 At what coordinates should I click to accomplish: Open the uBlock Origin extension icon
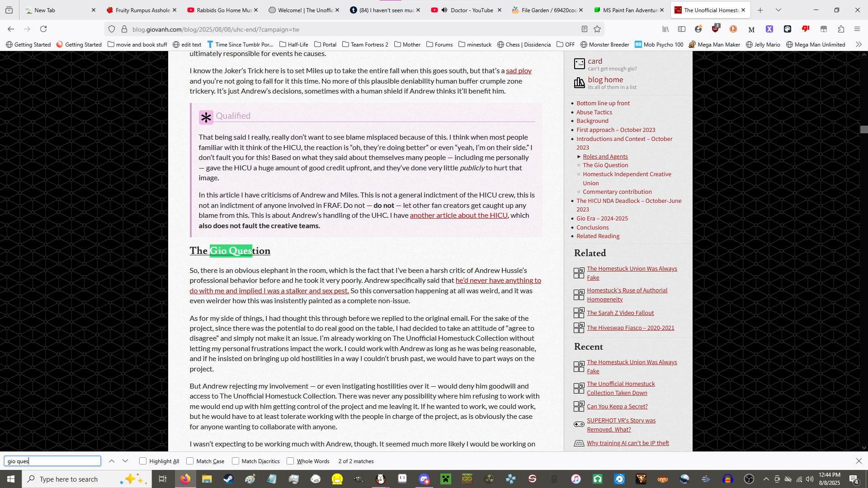coord(715,29)
